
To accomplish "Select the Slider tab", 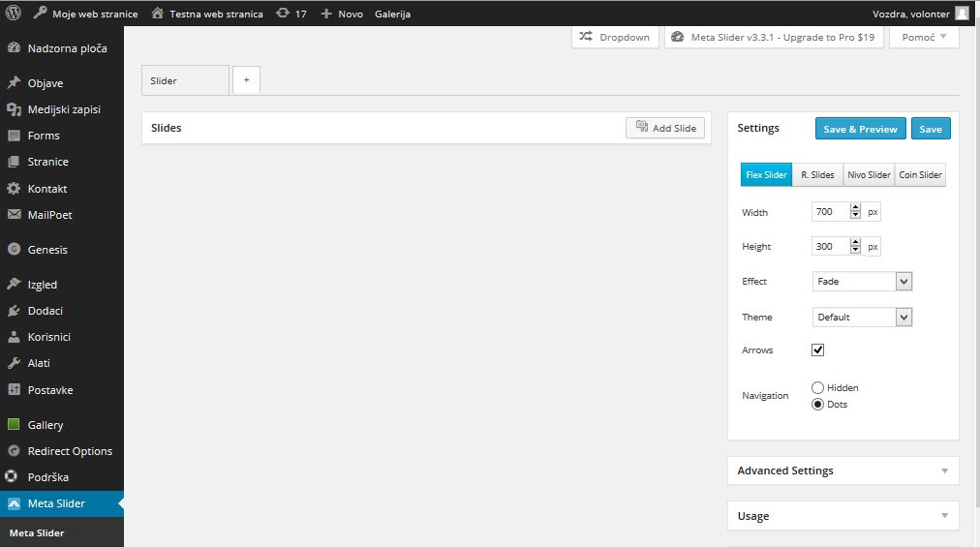I will pos(186,80).
